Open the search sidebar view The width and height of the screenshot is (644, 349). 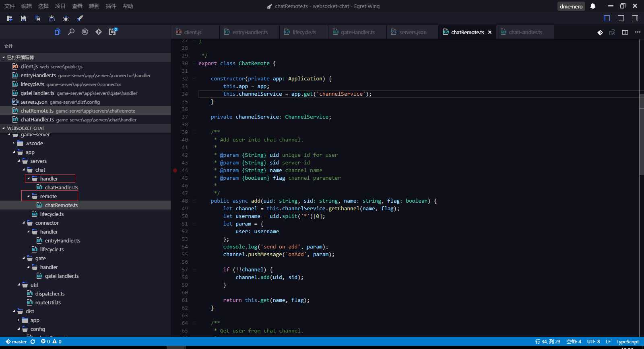point(71,32)
